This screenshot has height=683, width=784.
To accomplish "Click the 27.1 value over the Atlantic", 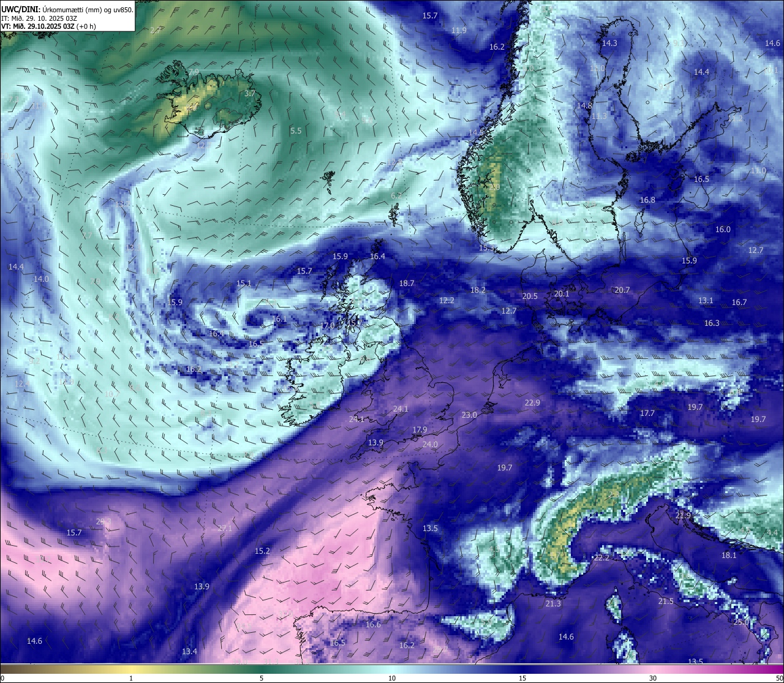I will pos(225,527).
